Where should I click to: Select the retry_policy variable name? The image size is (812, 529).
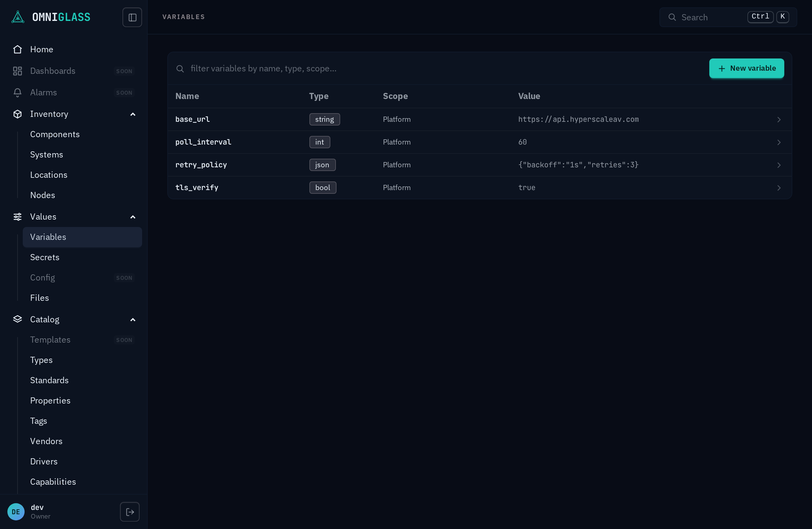(x=201, y=165)
